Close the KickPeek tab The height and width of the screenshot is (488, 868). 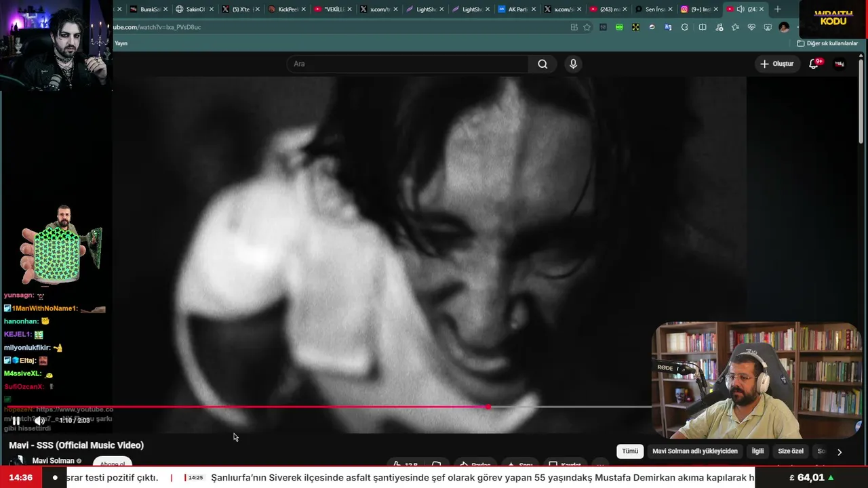click(303, 9)
